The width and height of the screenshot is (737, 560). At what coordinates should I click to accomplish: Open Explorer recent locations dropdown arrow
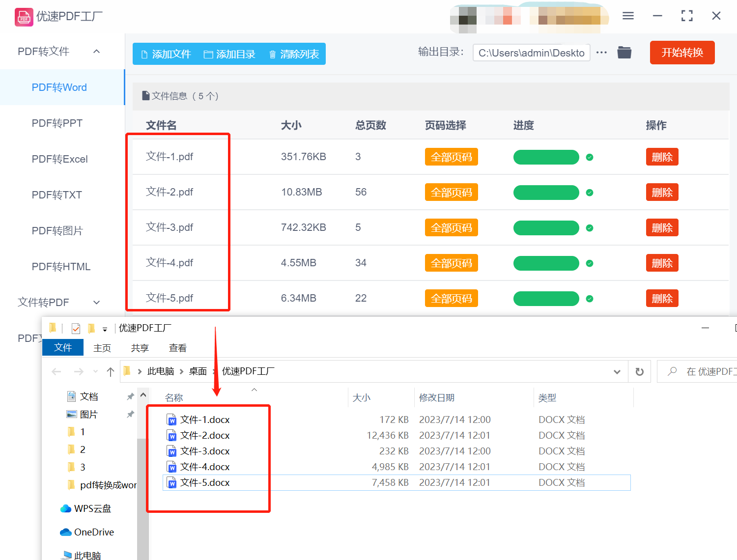(x=95, y=372)
